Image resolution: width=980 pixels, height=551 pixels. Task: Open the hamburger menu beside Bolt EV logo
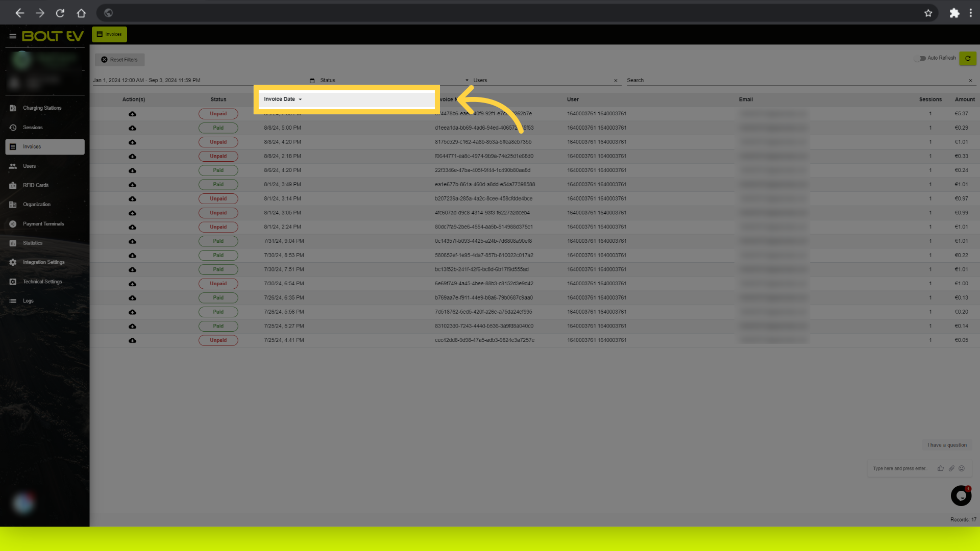(13, 36)
